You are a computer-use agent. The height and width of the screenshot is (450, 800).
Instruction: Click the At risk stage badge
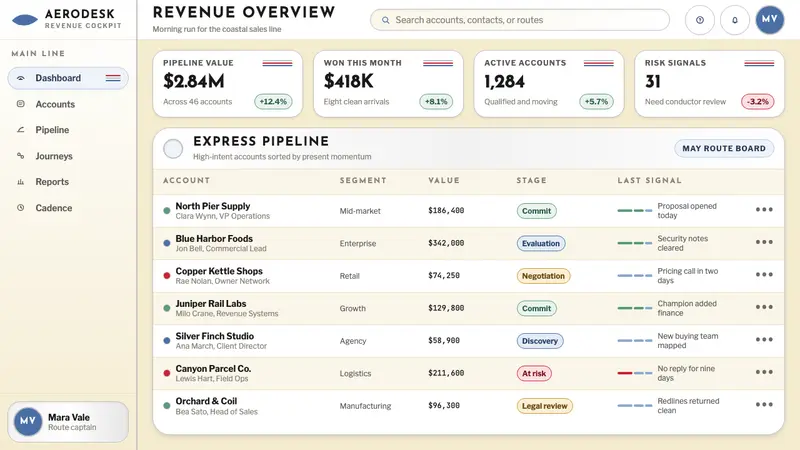click(x=534, y=373)
